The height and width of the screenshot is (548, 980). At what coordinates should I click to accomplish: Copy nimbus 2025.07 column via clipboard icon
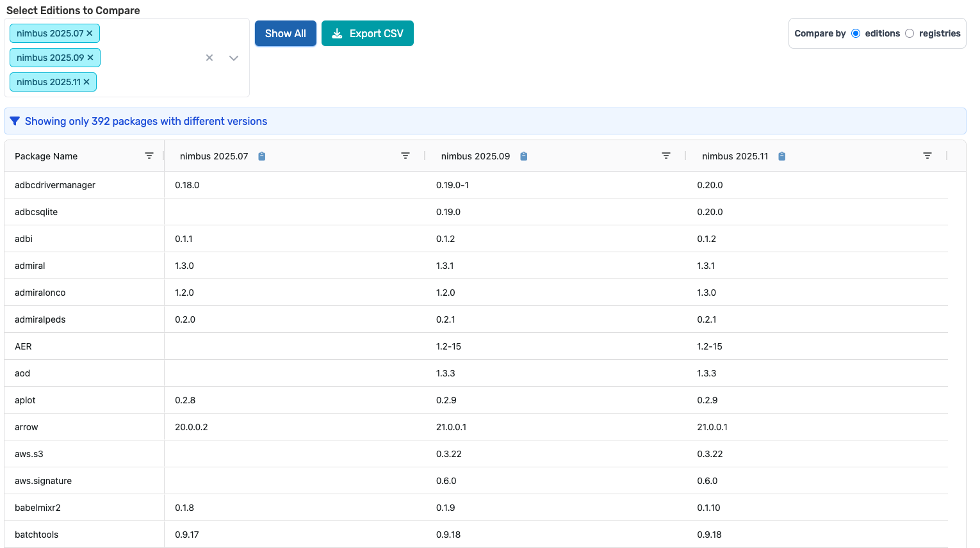point(262,156)
